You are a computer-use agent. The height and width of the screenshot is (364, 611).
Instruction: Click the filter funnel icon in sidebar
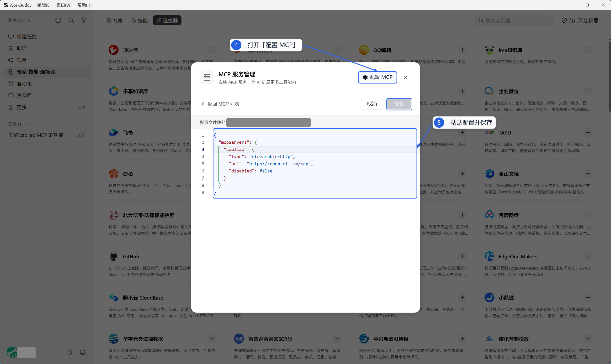click(x=84, y=20)
